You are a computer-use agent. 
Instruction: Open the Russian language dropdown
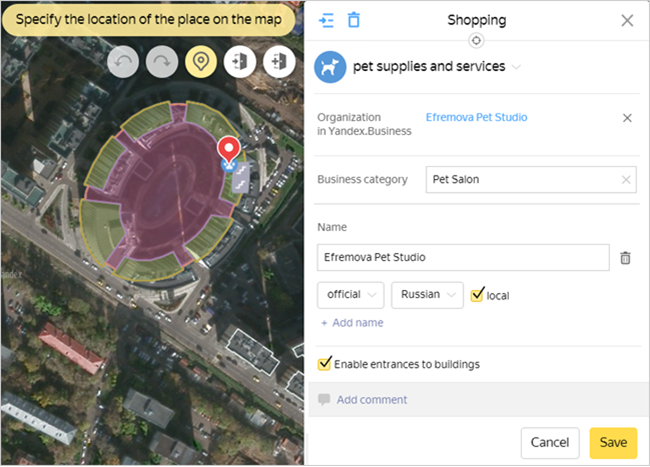[427, 295]
